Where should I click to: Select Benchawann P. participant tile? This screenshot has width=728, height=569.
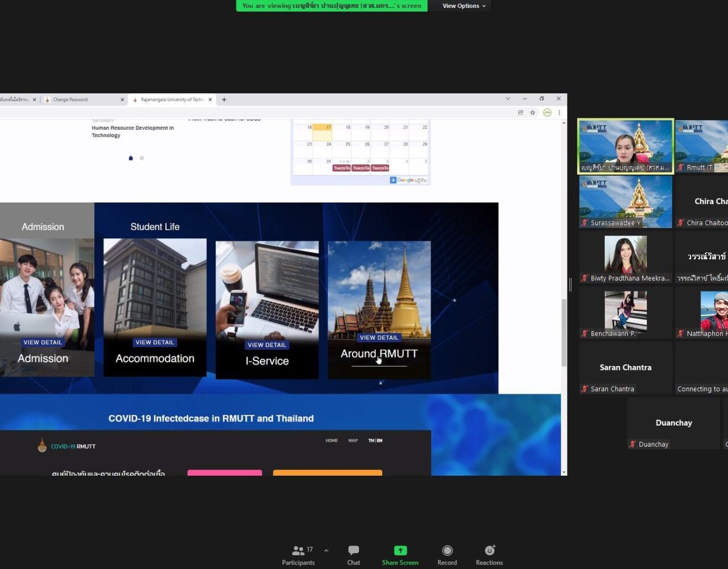(626, 312)
